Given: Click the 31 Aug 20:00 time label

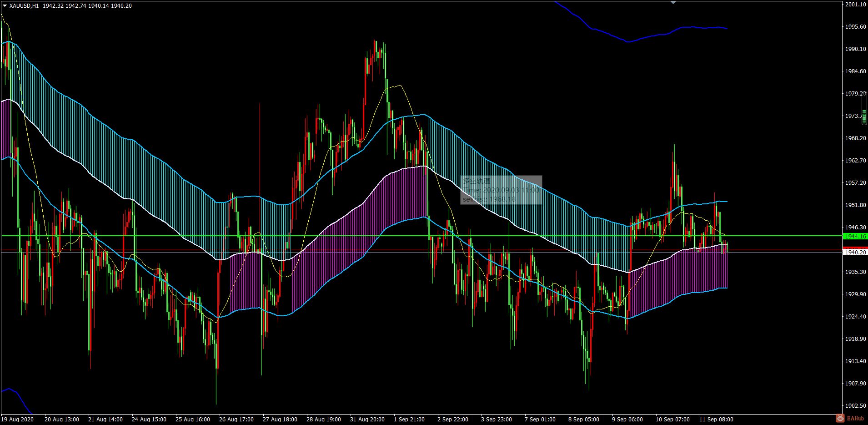Looking at the screenshot, I should coord(367,420).
